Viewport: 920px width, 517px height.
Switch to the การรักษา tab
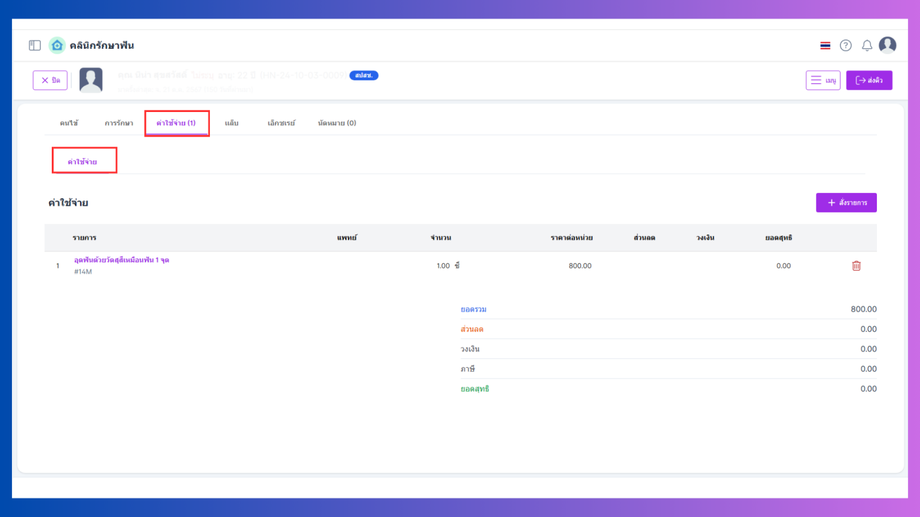119,123
